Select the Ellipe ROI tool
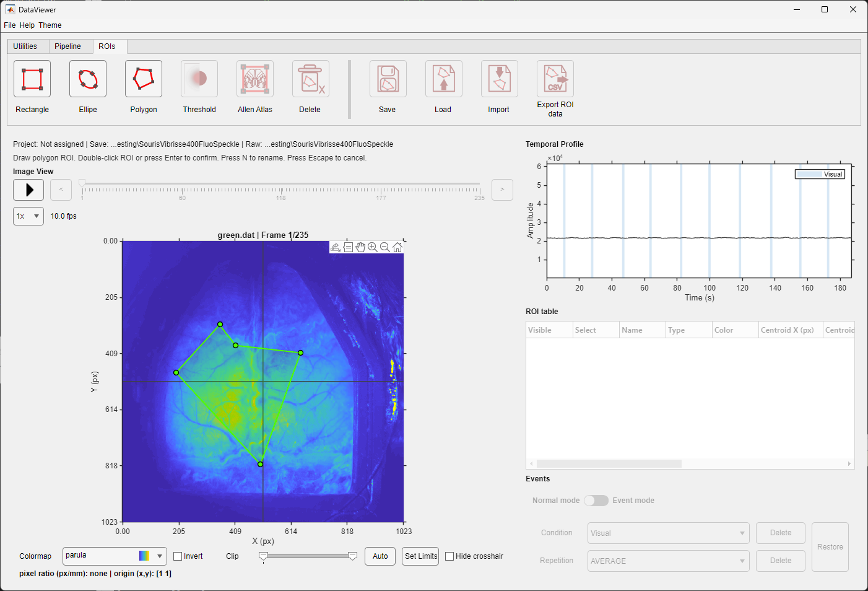Viewport: 868px width, 591px height. 88,79
